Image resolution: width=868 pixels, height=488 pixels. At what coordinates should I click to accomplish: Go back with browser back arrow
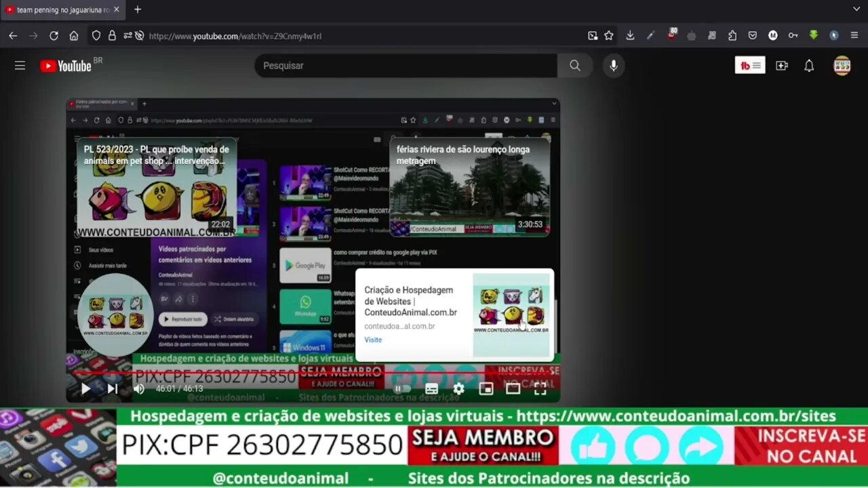[x=13, y=36]
